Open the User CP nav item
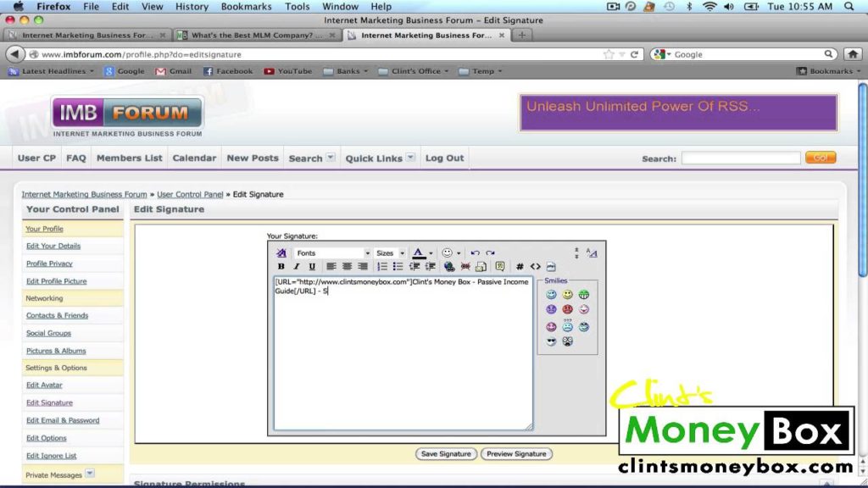868x488 pixels. 36,158
